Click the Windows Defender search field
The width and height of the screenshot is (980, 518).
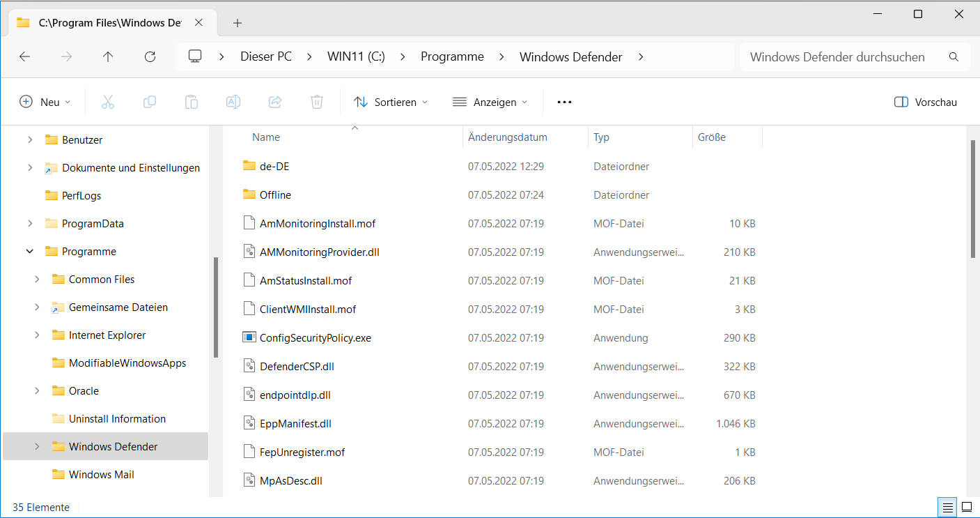843,57
